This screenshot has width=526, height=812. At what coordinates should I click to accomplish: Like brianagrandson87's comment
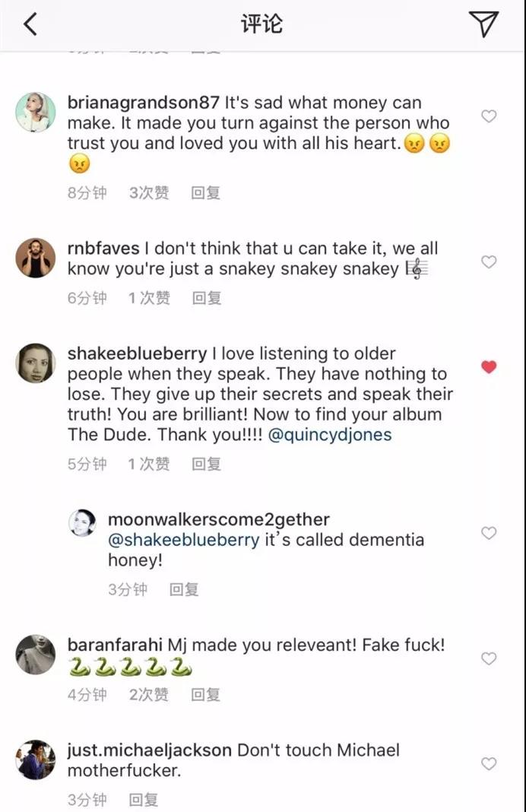[x=489, y=116]
